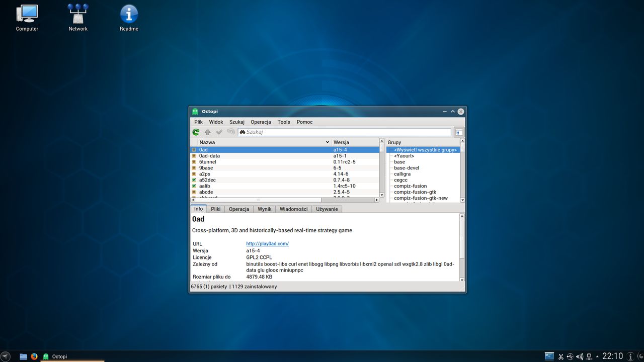644x362 pixels.
Task: Open the Computer desktop icon
Action: click(x=27, y=18)
